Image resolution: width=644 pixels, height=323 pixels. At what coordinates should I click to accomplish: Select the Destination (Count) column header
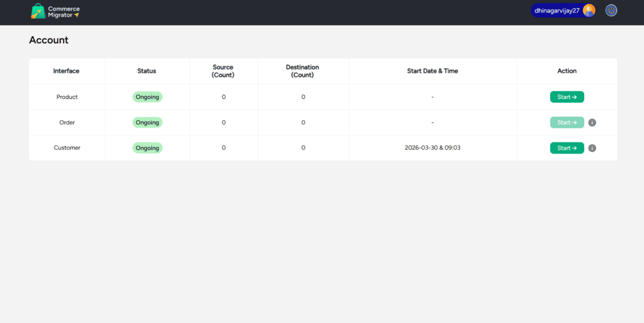point(302,71)
